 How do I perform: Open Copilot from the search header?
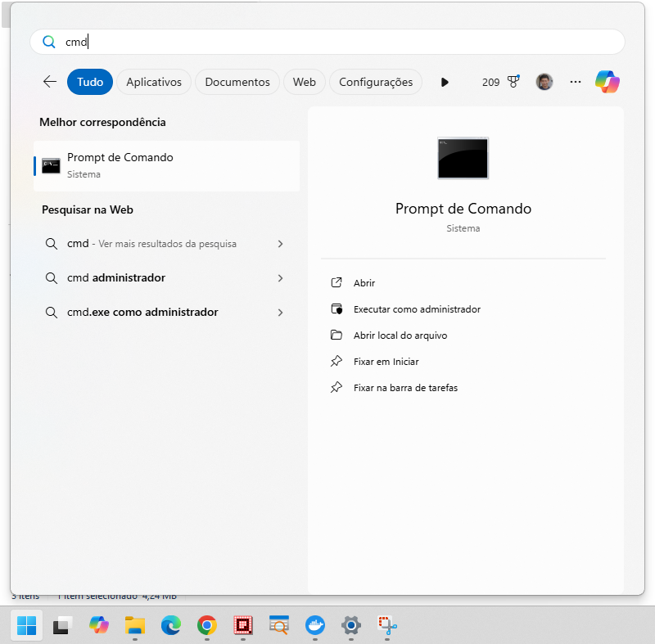(x=608, y=82)
